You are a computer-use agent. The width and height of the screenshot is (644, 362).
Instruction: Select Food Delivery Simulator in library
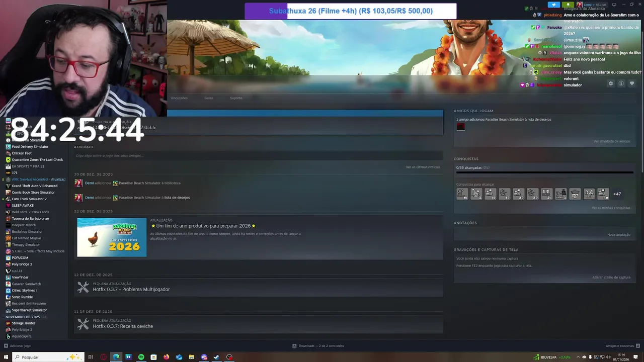coord(30,147)
